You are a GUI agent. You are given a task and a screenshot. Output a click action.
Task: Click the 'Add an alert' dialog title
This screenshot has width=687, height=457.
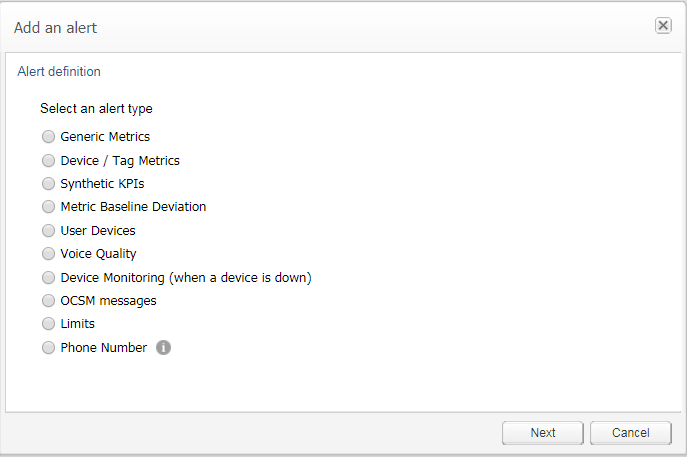[56, 28]
